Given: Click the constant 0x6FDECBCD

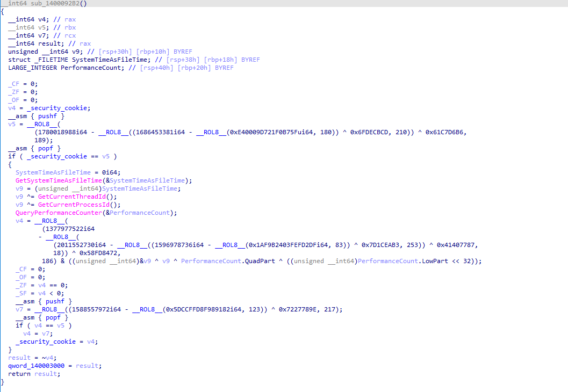Looking at the screenshot, I should pos(369,132).
